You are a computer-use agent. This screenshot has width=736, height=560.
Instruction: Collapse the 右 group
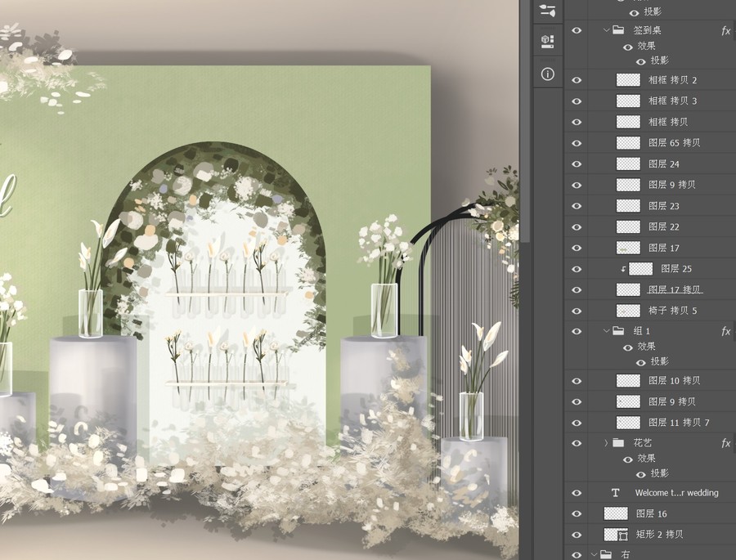(594, 554)
